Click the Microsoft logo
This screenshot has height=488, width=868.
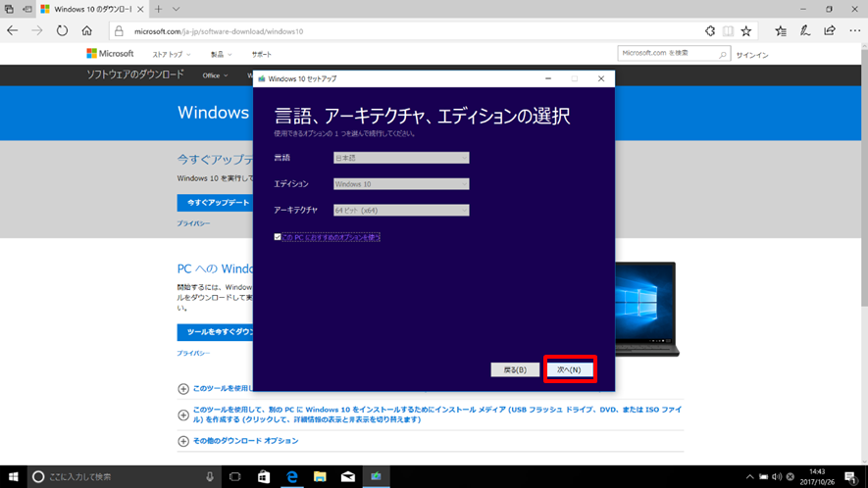coord(110,54)
